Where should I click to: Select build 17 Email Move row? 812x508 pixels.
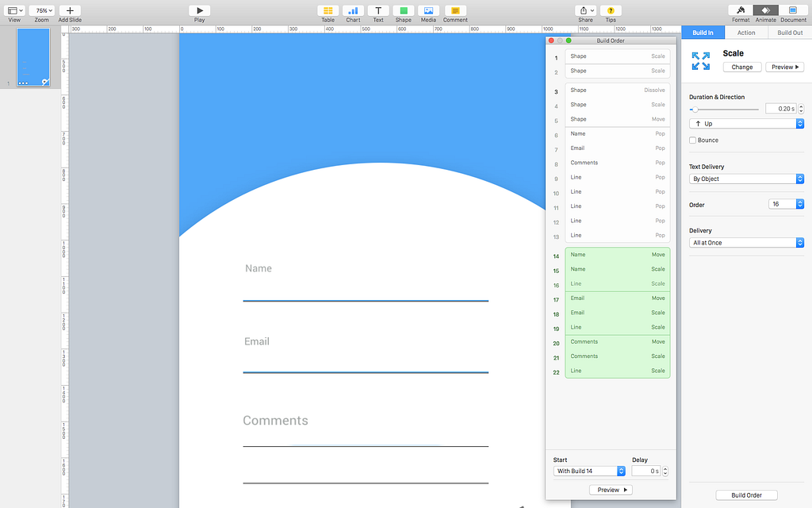[x=617, y=298]
